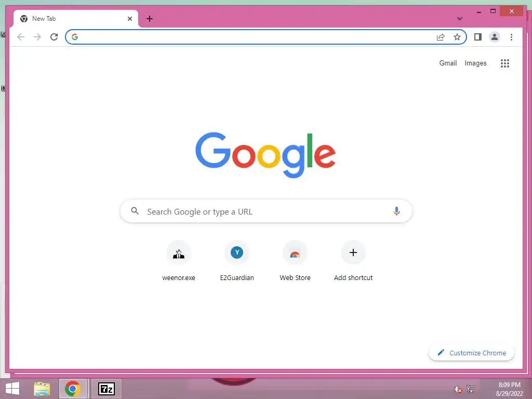This screenshot has width=532, height=399.
Task: Select the New Tab tab
Action: click(x=76, y=19)
